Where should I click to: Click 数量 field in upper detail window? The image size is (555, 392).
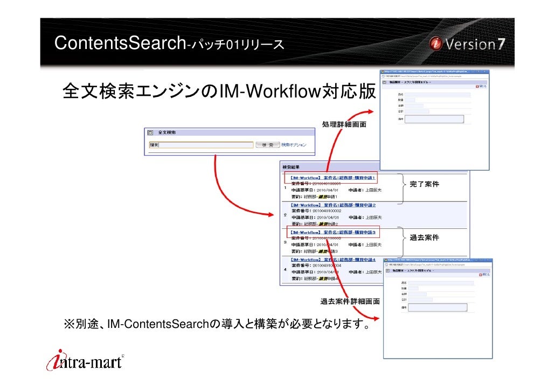(410, 100)
